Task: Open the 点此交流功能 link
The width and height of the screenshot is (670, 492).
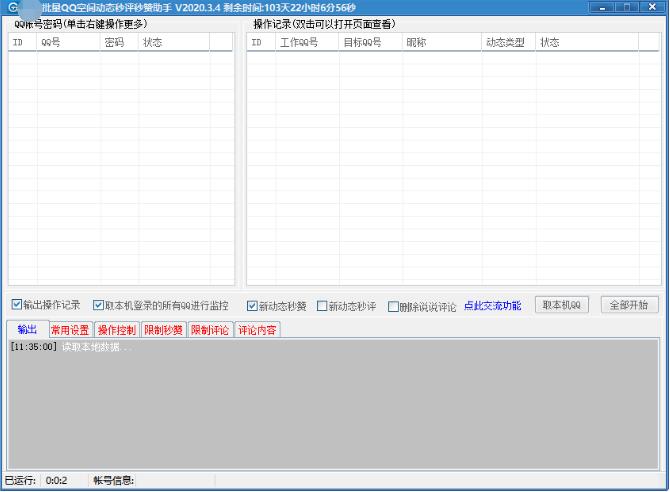Action: 492,305
